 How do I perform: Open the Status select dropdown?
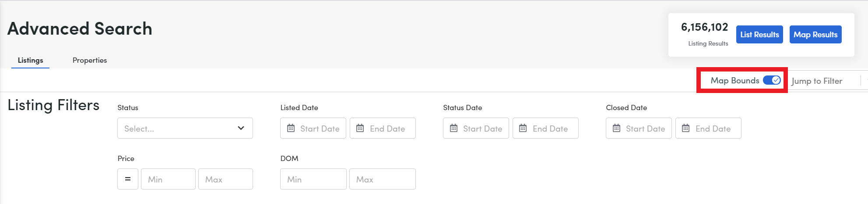click(185, 128)
